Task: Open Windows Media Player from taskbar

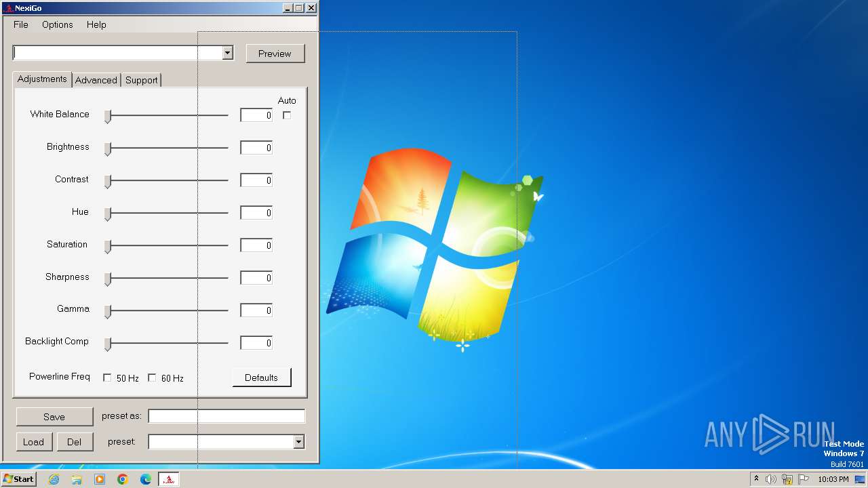Action: pyautogui.click(x=100, y=479)
